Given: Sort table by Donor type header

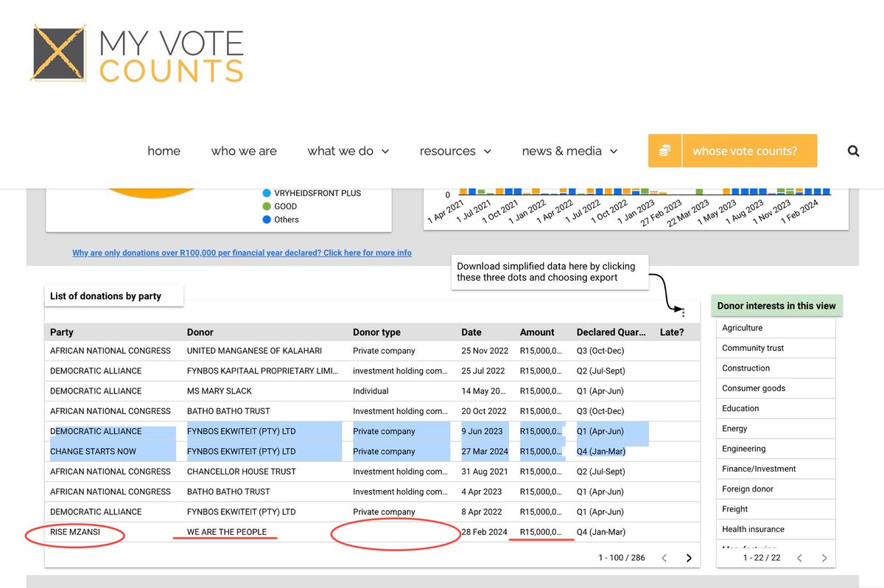Looking at the screenshot, I should [376, 332].
